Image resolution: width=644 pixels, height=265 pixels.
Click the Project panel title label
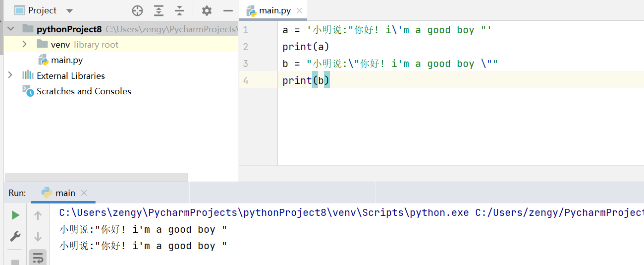(x=43, y=10)
